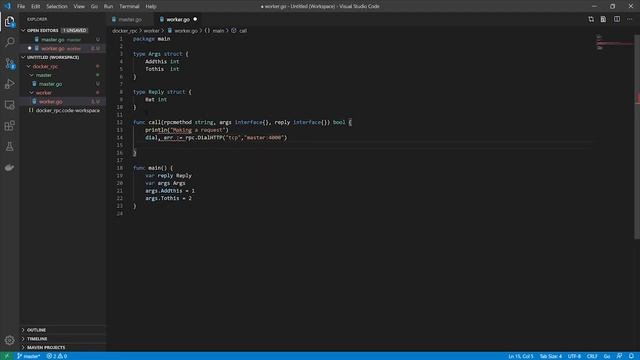
Task: Open the Testing flask view
Action: click(x=9, y=147)
